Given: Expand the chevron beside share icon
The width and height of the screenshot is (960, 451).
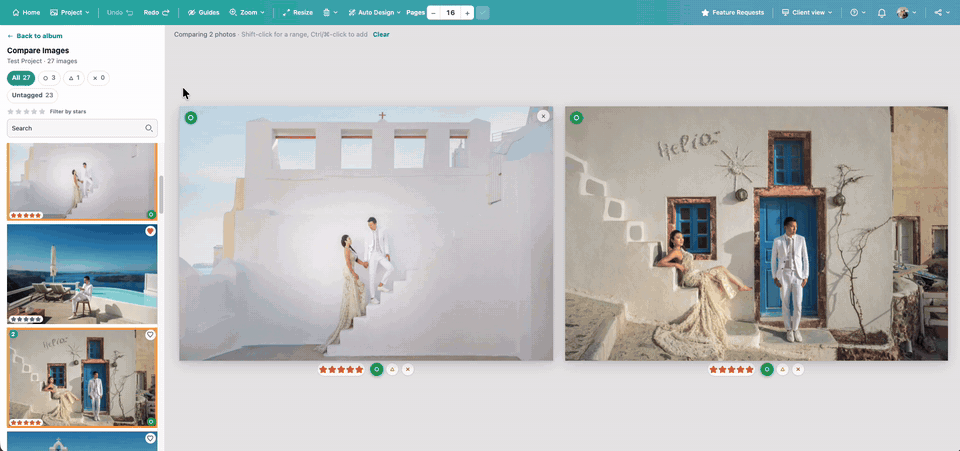Looking at the screenshot, I should [x=948, y=13].
